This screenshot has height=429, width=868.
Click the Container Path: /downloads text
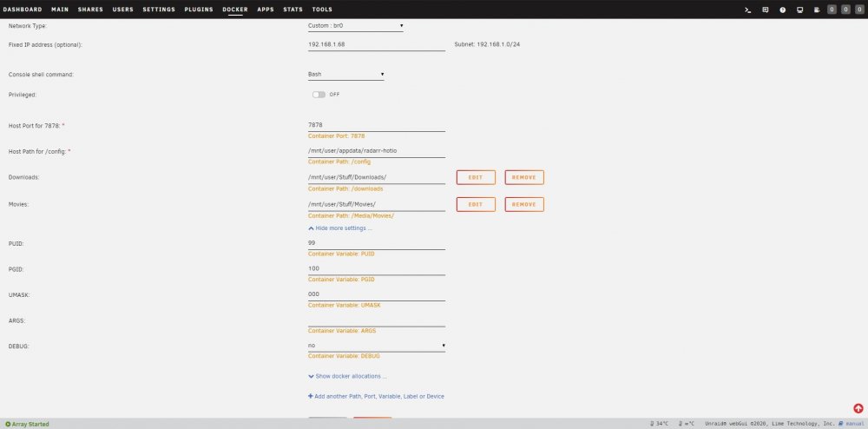pos(345,188)
